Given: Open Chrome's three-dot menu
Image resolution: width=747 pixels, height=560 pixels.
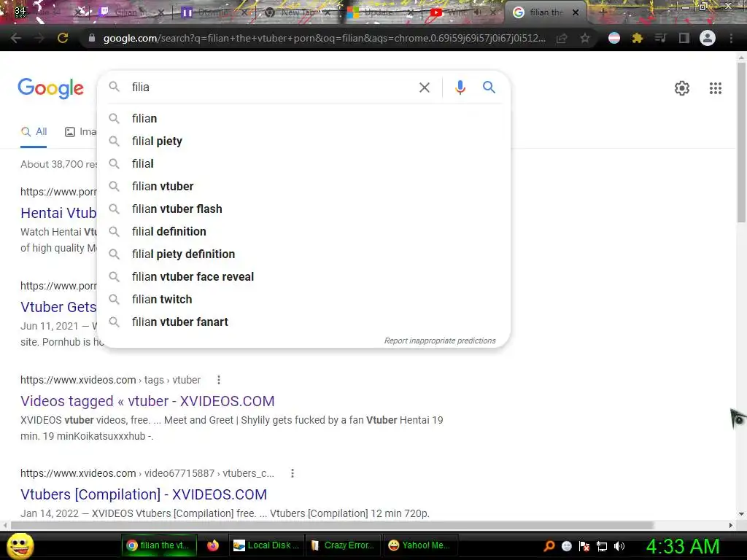Looking at the screenshot, I should point(731,38).
